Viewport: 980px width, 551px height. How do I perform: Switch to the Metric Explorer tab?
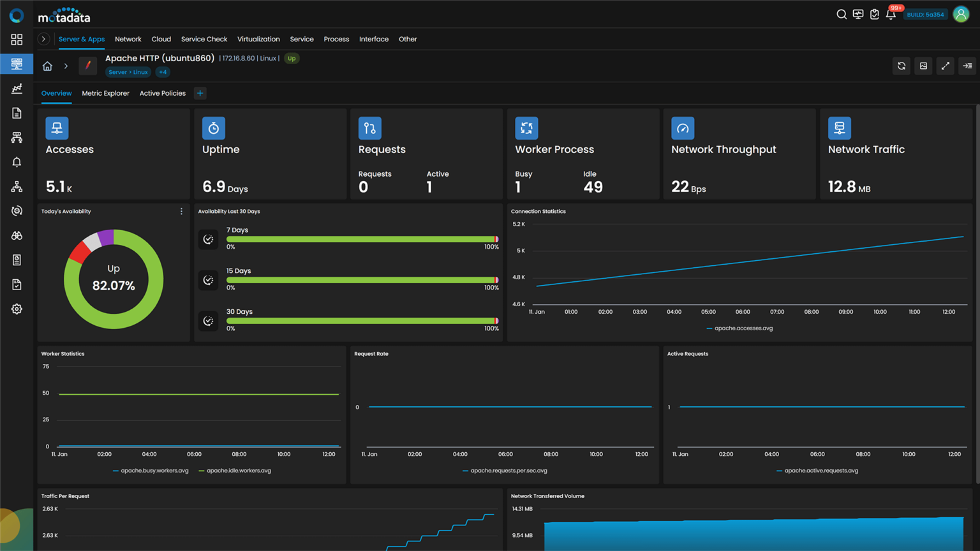[x=105, y=93]
